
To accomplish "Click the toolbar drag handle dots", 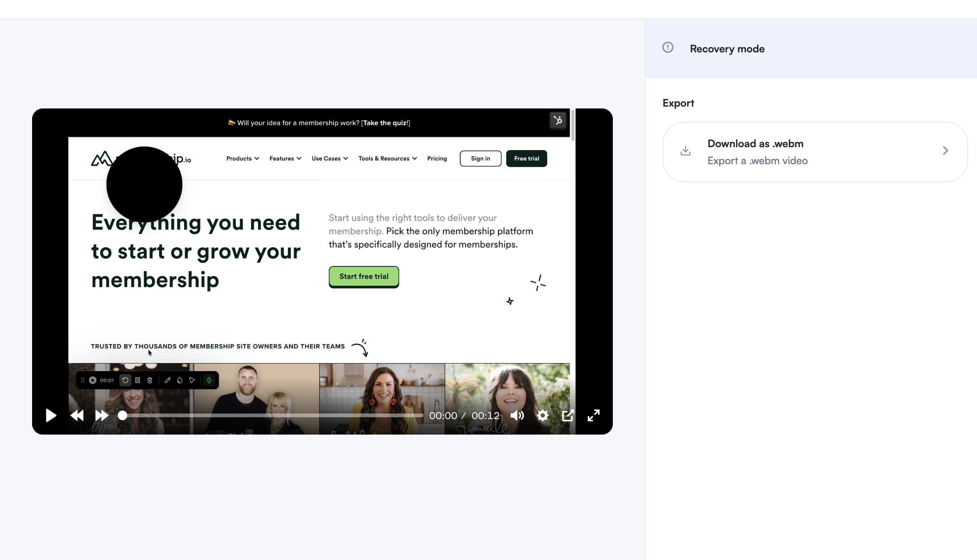I will tap(82, 380).
